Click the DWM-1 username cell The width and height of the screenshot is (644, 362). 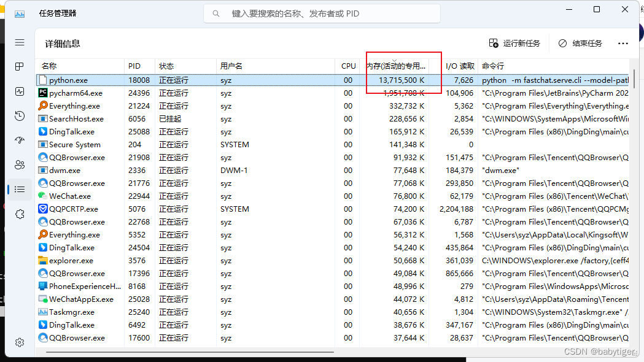234,171
